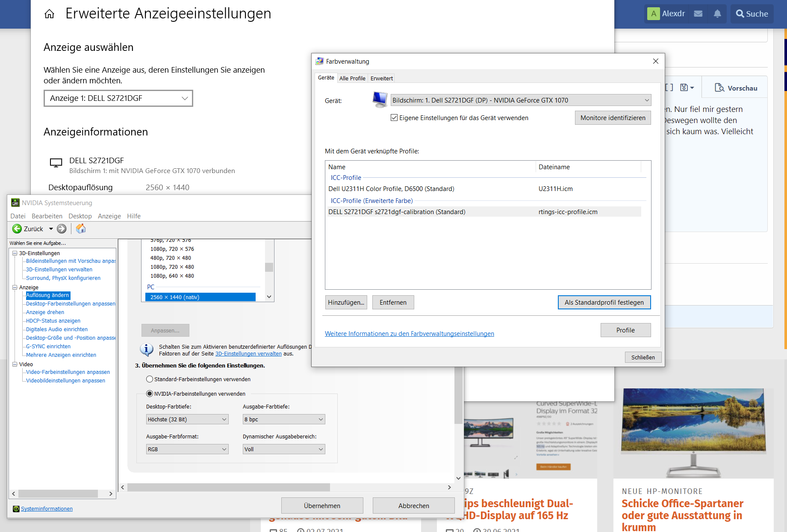Click the Schließen button

pyautogui.click(x=643, y=357)
